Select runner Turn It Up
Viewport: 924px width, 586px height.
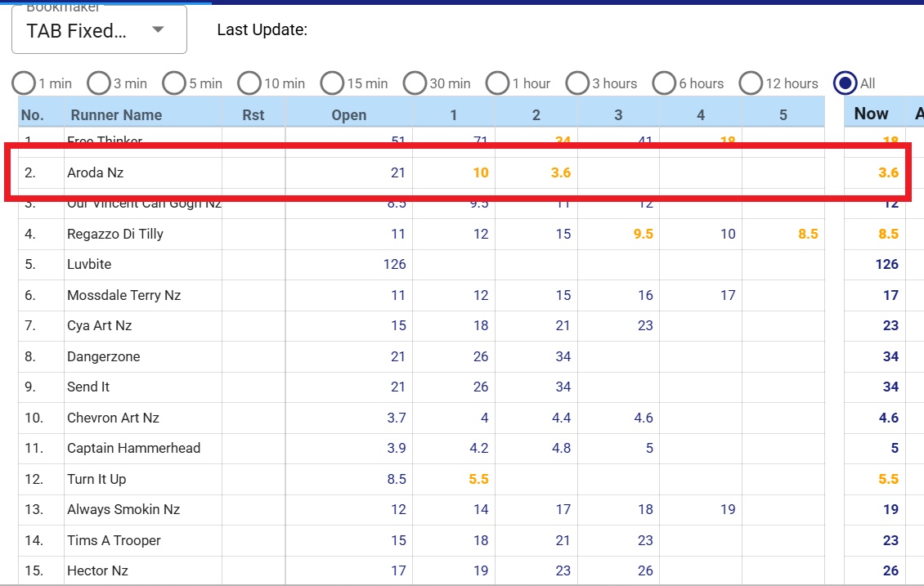(x=96, y=479)
